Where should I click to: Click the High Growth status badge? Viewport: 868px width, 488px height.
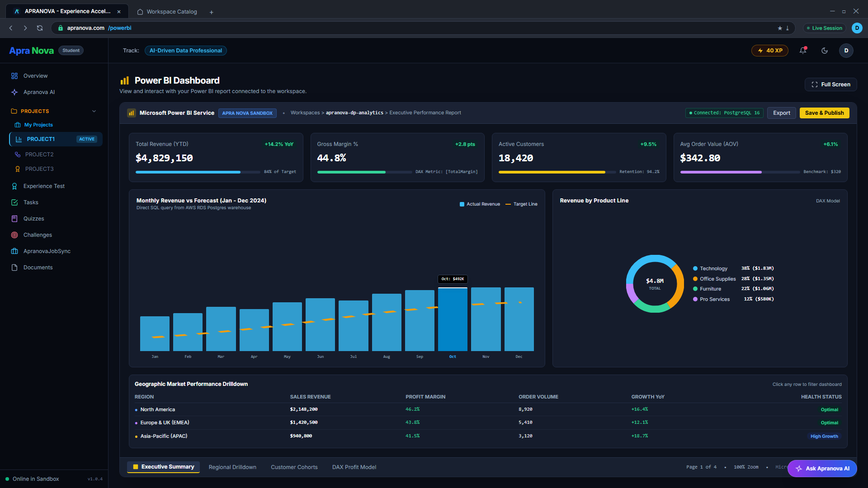pyautogui.click(x=824, y=436)
